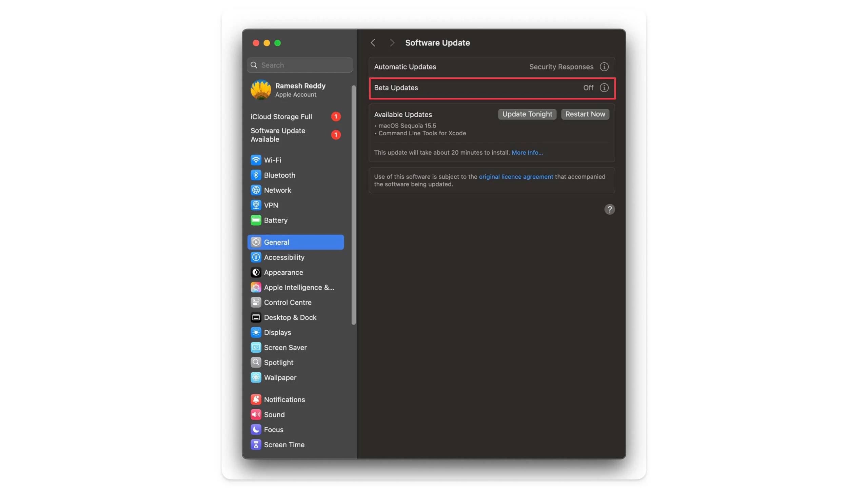Click the yellow minimize button
Screen dimensions: 868x488
click(267, 43)
